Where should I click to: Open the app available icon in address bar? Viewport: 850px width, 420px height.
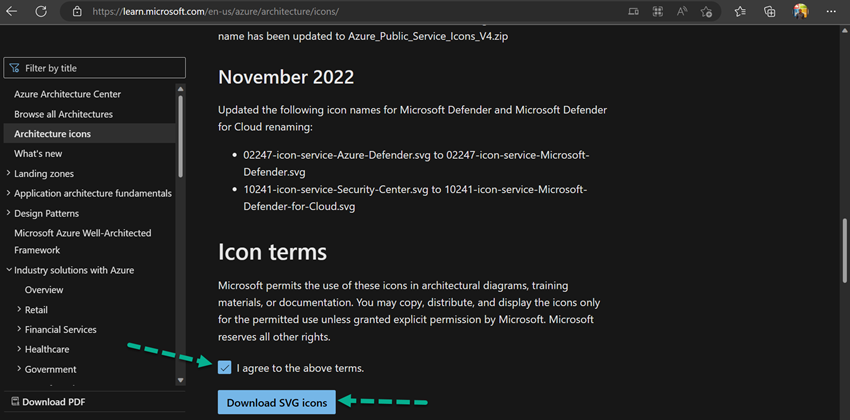[633, 11]
